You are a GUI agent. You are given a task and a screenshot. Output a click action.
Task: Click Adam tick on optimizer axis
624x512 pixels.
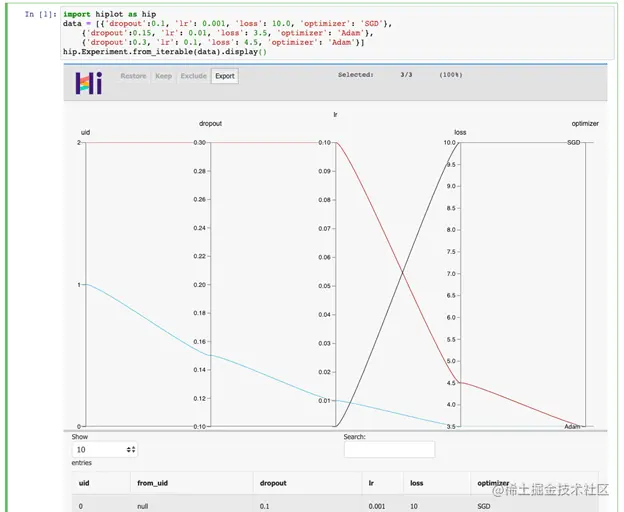click(572, 426)
